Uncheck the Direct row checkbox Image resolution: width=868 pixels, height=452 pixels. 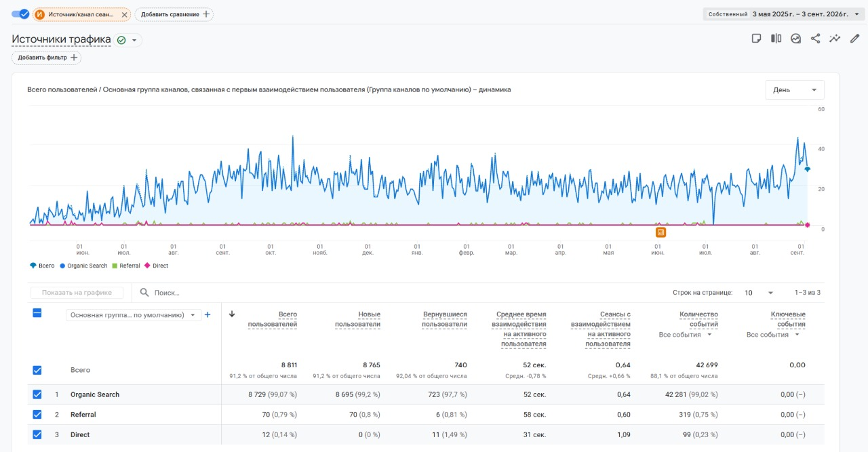pos(37,434)
